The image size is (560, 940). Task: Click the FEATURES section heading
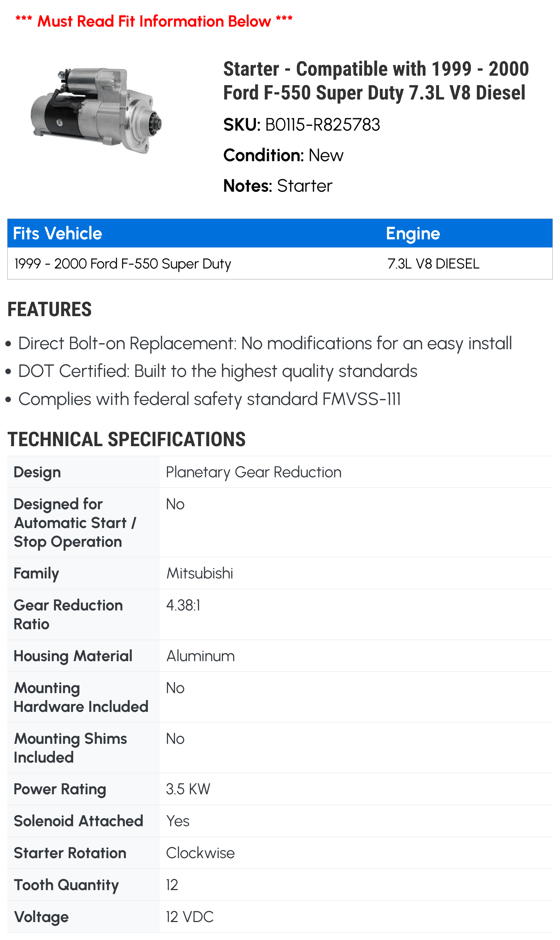click(50, 309)
